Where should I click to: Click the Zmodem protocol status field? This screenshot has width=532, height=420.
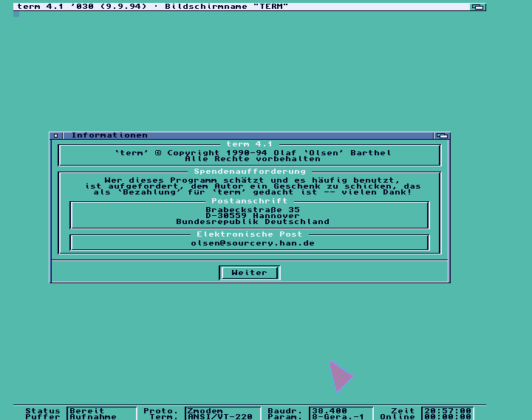pos(222,410)
